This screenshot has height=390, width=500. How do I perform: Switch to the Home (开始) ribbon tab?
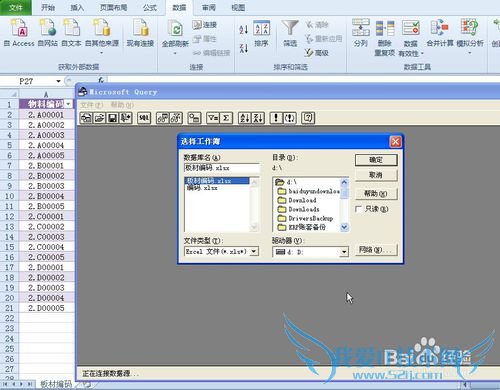coord(48,7)
